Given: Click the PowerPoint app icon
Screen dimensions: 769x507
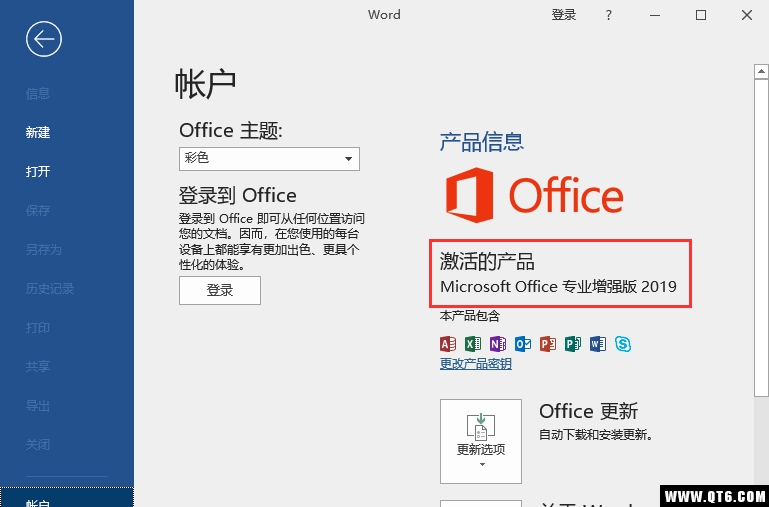Looking at the screenshot, I should coord(548,344).
